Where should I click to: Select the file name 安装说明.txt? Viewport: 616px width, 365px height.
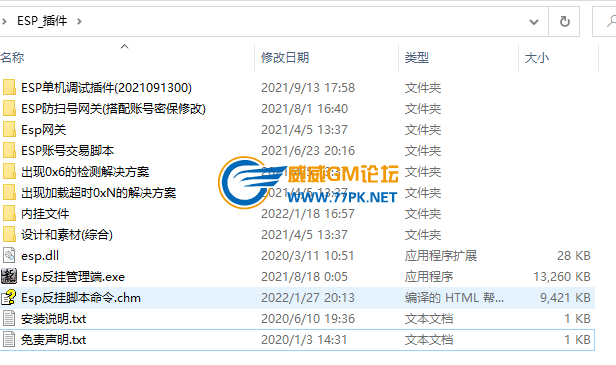click(x=53, y=319)
